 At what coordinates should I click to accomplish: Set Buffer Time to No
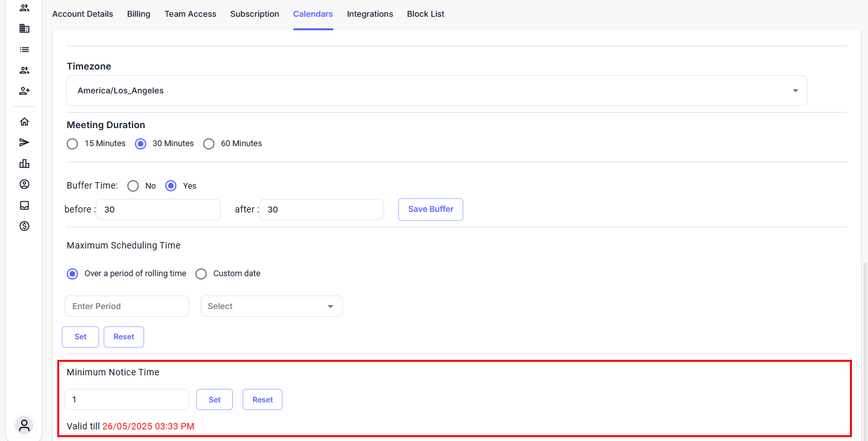[133, 186]
